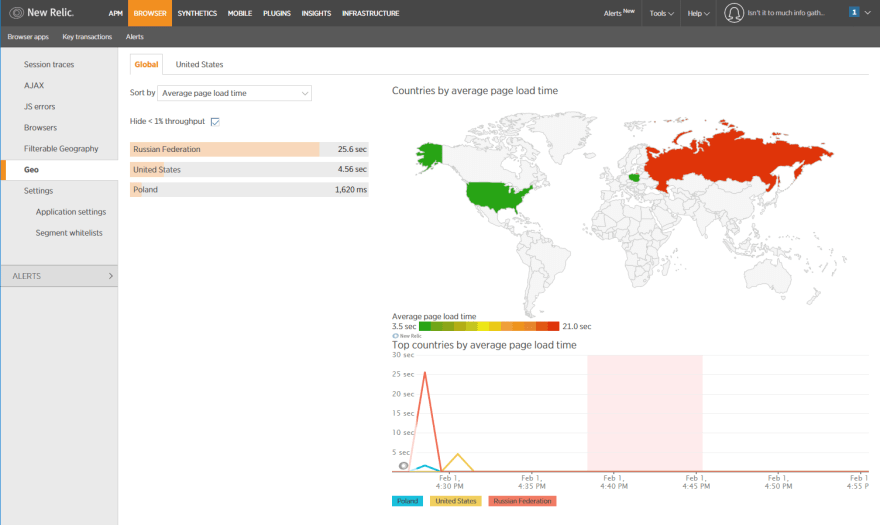Open the account name dropdown text

tap(786, 12)
